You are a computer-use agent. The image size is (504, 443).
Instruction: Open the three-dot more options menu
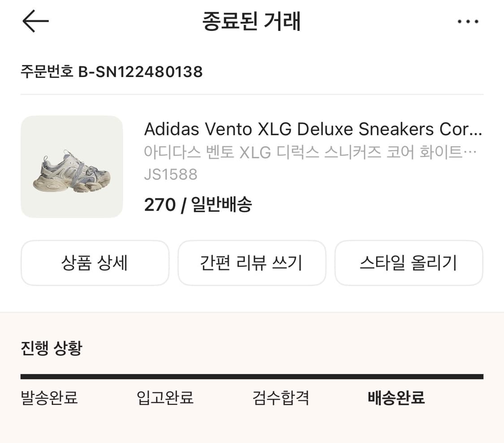(468, 22)
